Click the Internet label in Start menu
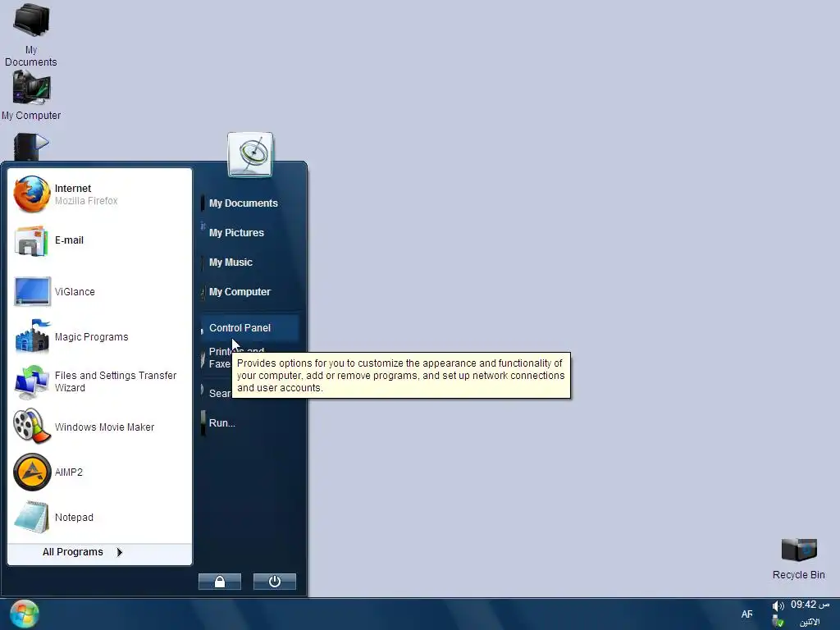This screenshot has height=630, width=840. pyautogui.click(x=73, y=189)
